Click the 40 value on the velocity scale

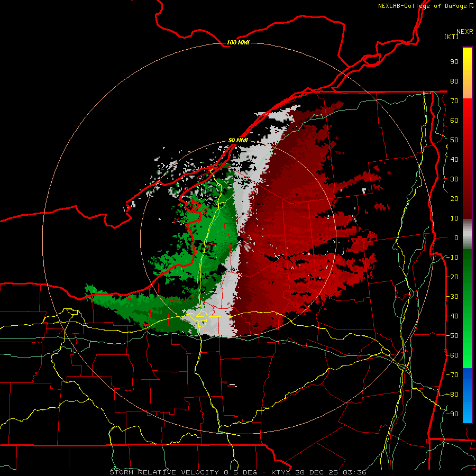coord(454,160)
